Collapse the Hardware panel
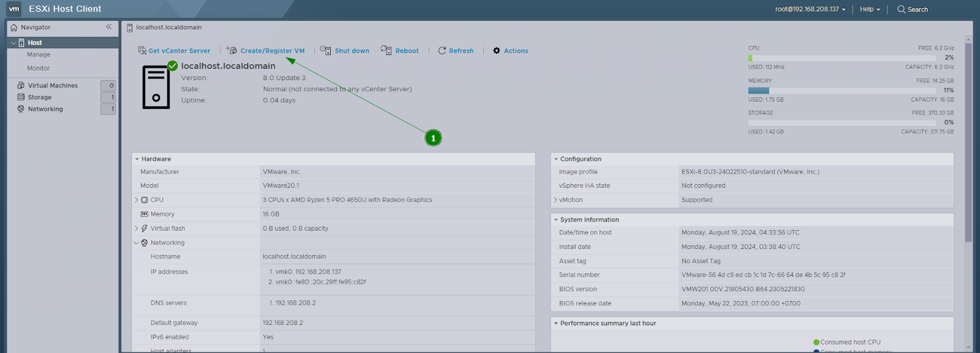980x353 pixels. pos(137,159)
